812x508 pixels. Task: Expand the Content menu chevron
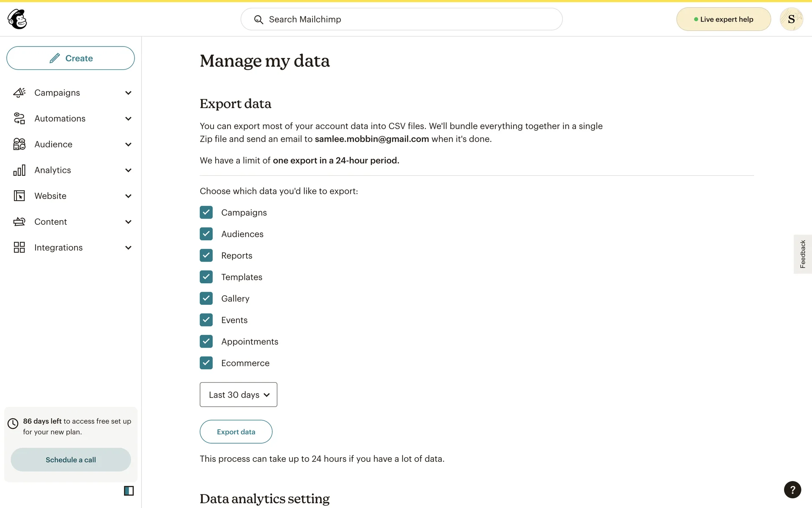(x=128, y=222)
